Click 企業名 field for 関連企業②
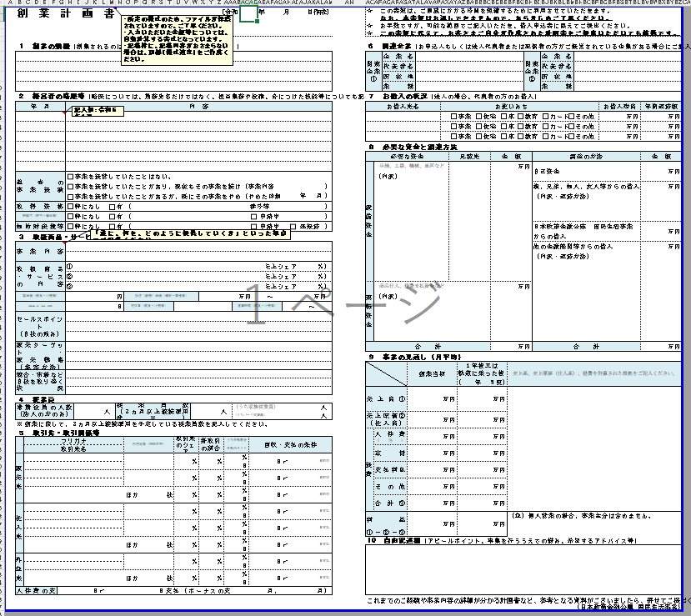Viewport: 691px width, 616px height. pos(627,57)
